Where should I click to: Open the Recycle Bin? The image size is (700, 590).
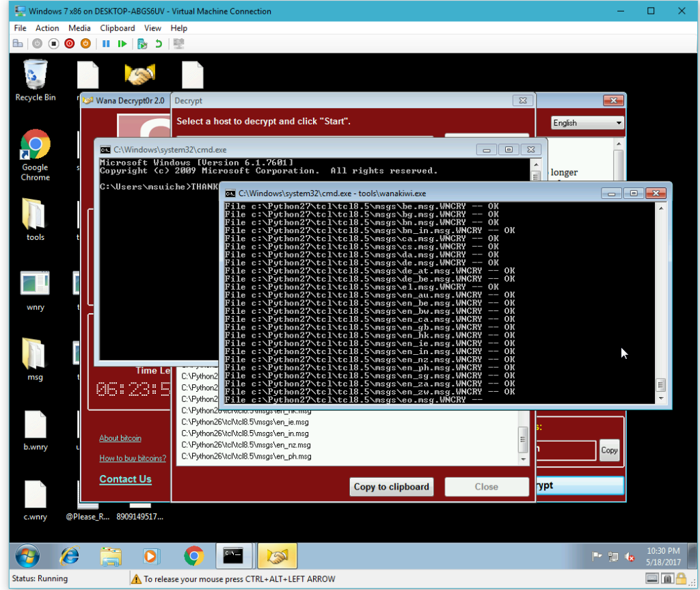click(x=34, y=75)
